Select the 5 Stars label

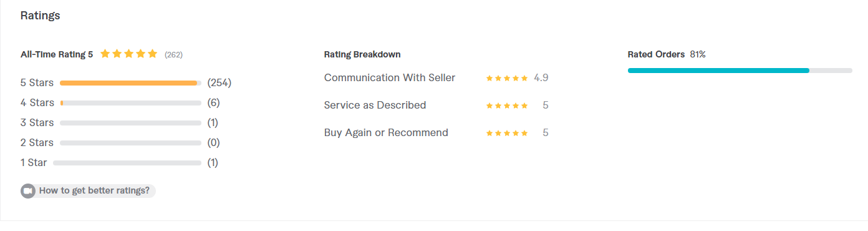pos(37,82)
